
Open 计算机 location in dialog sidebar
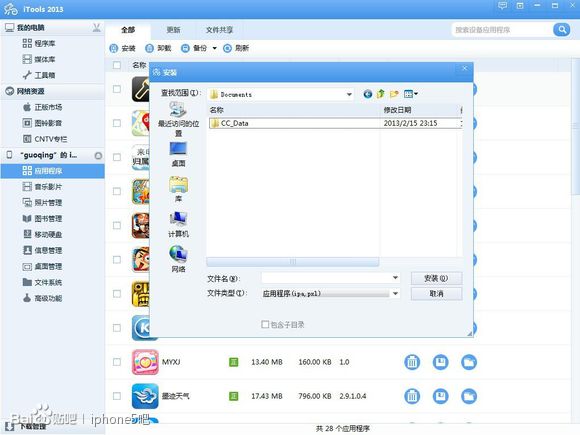pos(178,224)
